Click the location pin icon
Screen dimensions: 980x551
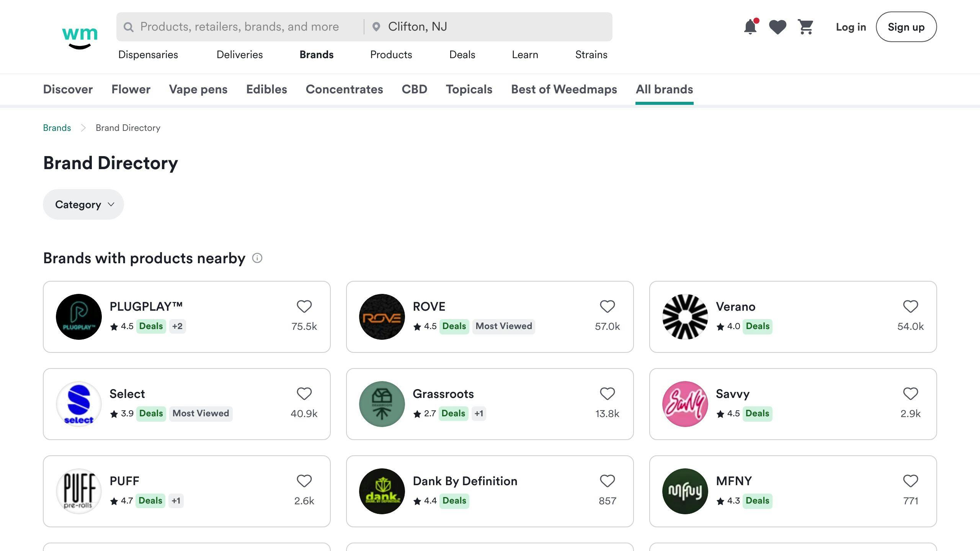(376, 27)
